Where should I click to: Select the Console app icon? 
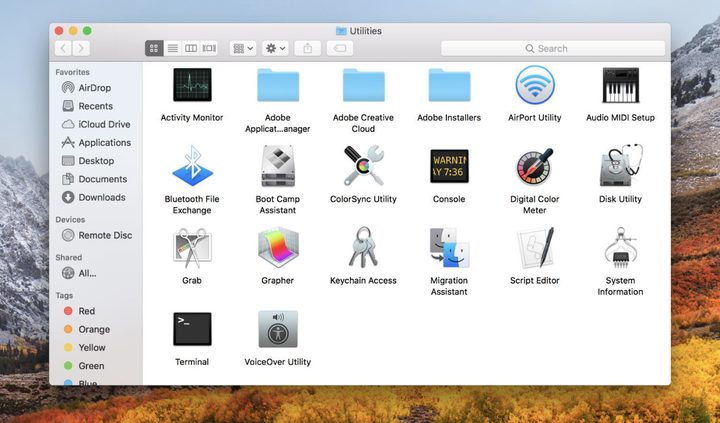449,166
